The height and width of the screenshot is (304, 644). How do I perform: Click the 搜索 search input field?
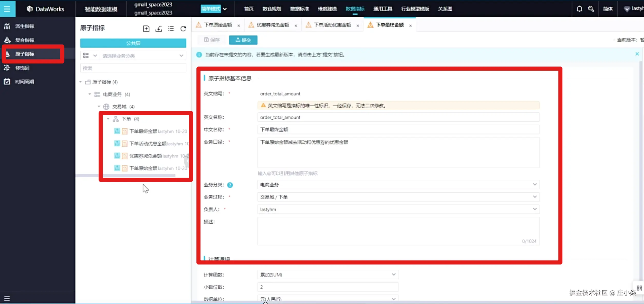133,68
